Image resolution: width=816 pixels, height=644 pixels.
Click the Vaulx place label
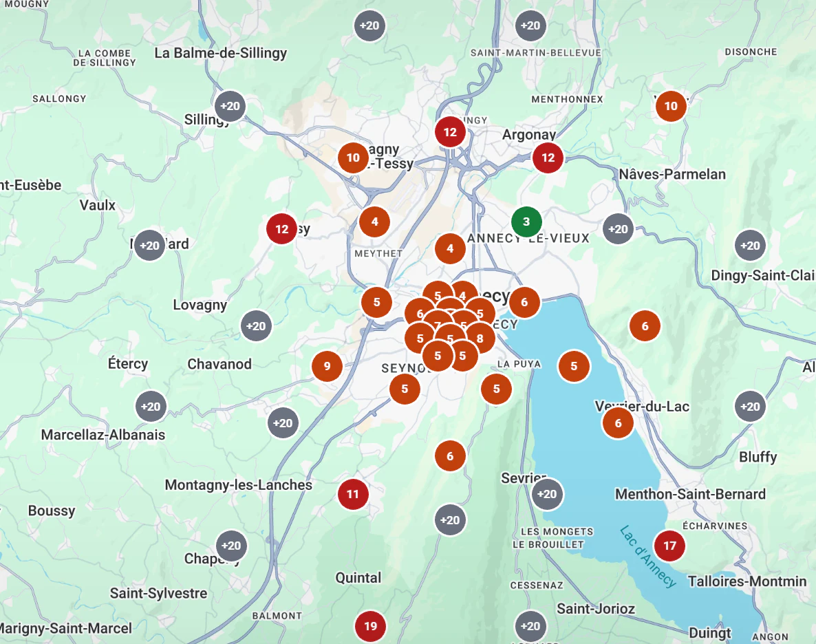tap(97, 205)
